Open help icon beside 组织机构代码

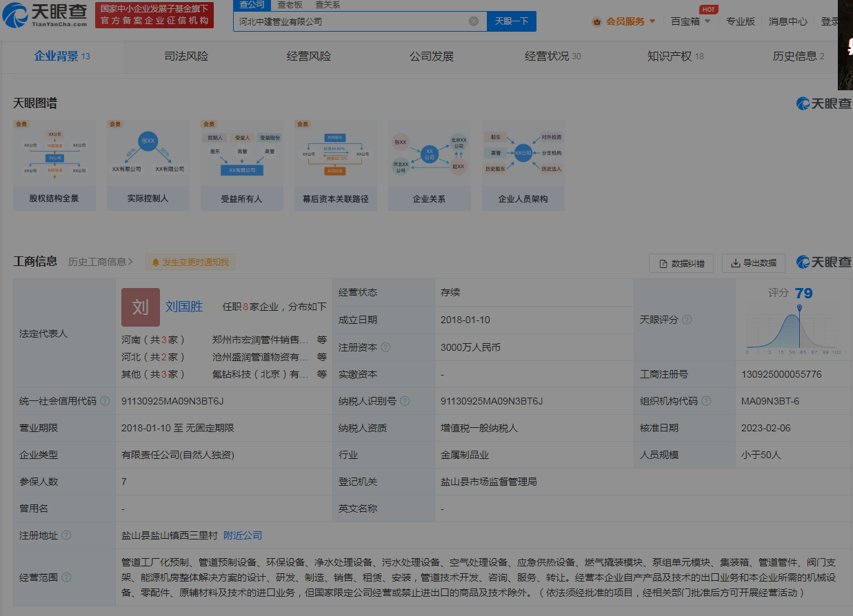(706, 401)
